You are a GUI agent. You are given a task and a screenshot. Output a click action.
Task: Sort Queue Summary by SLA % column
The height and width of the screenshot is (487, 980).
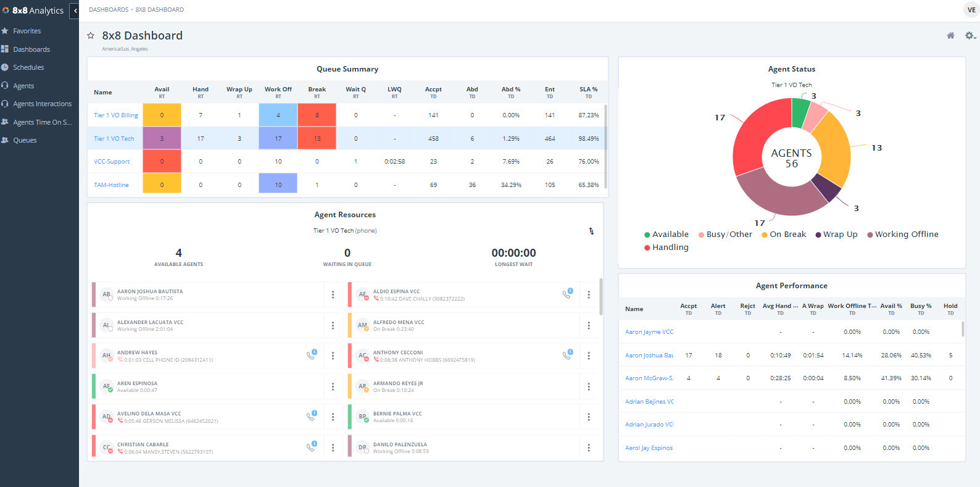tap(588, 92)
